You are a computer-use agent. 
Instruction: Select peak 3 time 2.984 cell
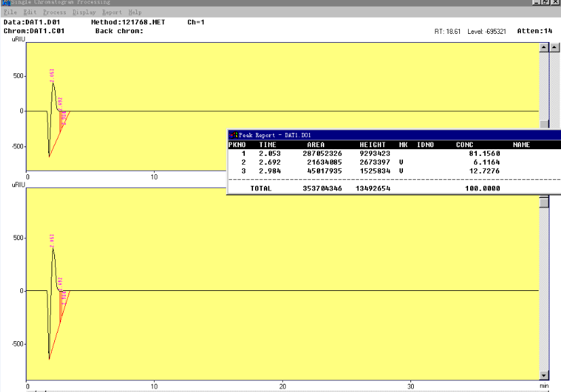pos(270,171)
